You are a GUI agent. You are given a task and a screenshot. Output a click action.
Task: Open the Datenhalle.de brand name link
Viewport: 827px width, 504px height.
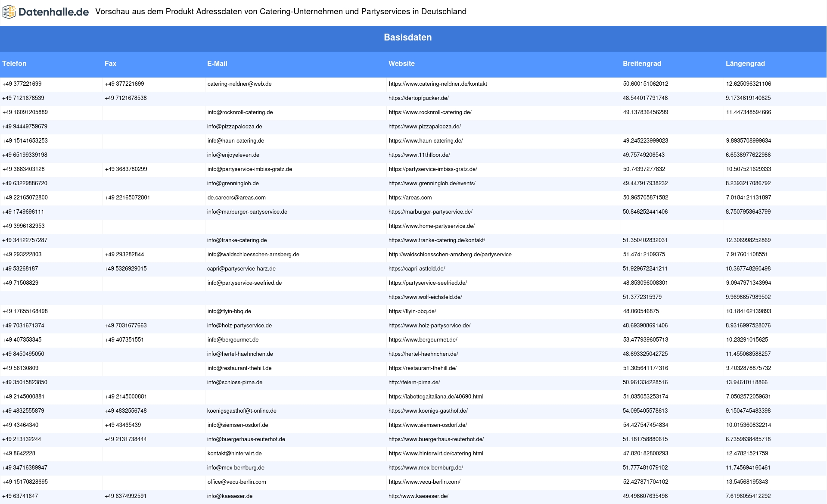[x=53, y=12]
